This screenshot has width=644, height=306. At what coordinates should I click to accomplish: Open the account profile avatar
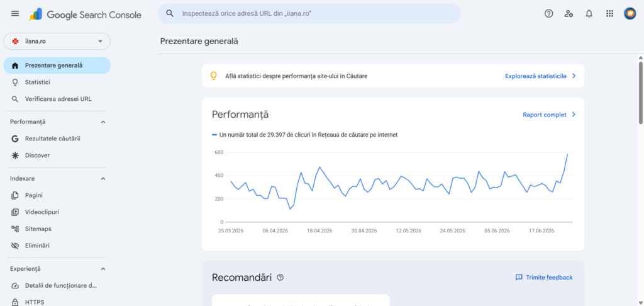tap(630, 14)
